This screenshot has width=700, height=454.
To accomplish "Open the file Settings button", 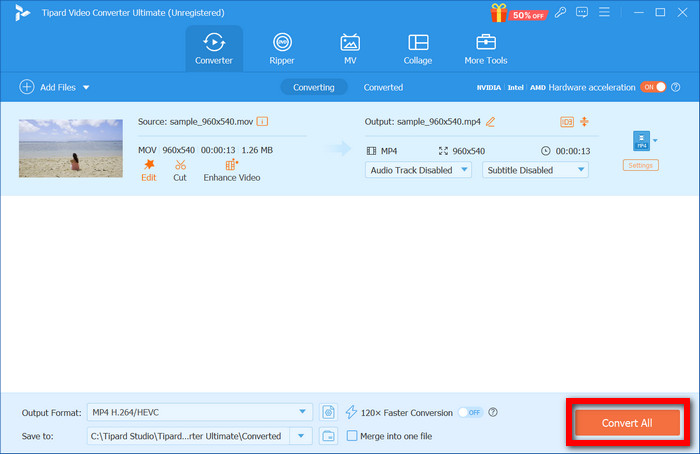I will click(641, 165).
